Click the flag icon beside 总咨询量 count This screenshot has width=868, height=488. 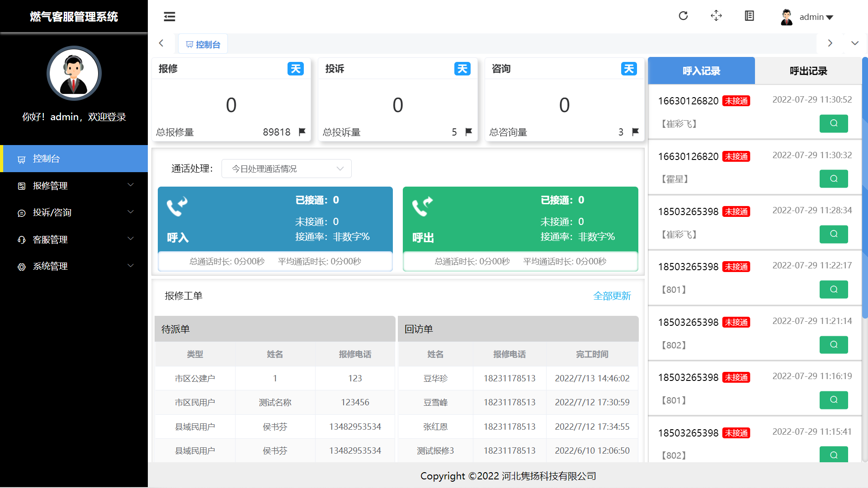pos(635,132)
